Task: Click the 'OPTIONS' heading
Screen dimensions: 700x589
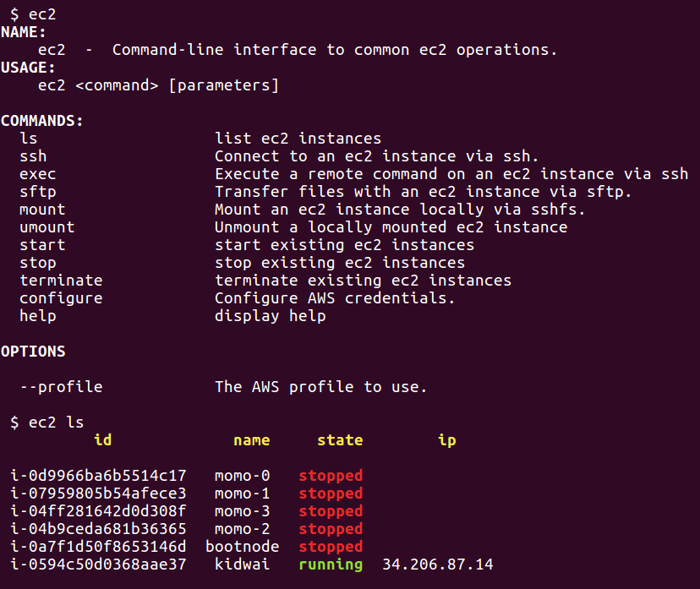Action: coord(33,352)
